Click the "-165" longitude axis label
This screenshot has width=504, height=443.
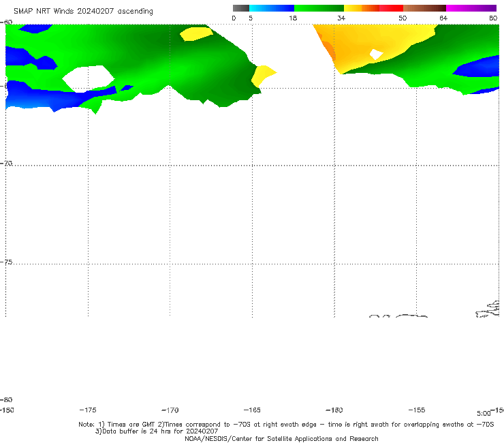[x=252, y=410]
